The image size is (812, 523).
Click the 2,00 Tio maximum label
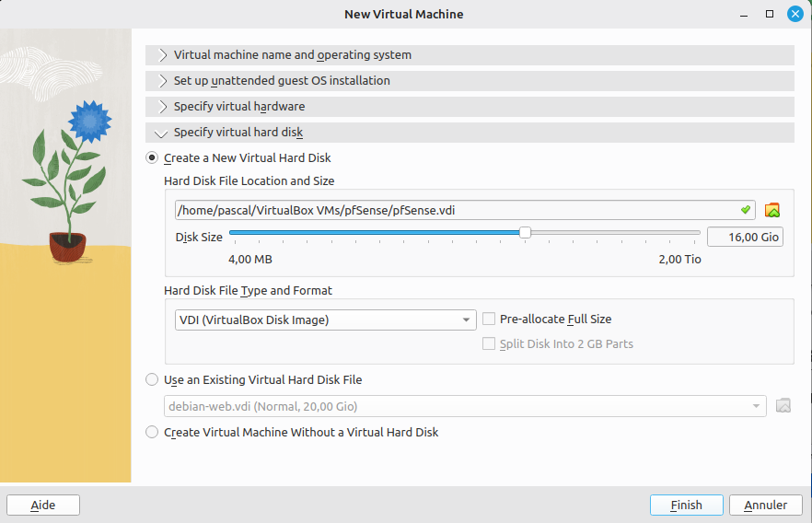680,260
